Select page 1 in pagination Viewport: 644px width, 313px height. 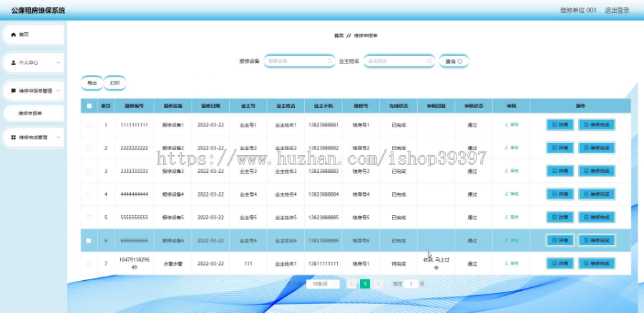[365, 284]
